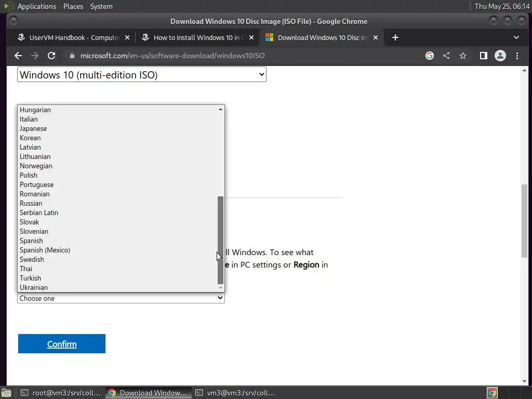Click the language list scroll up arrow

[220, 109]
